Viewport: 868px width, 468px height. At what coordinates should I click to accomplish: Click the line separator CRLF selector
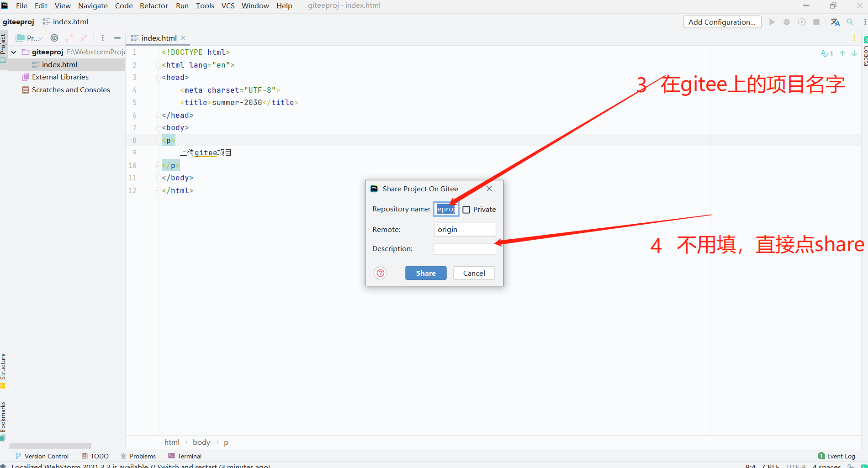pos(771,466)
